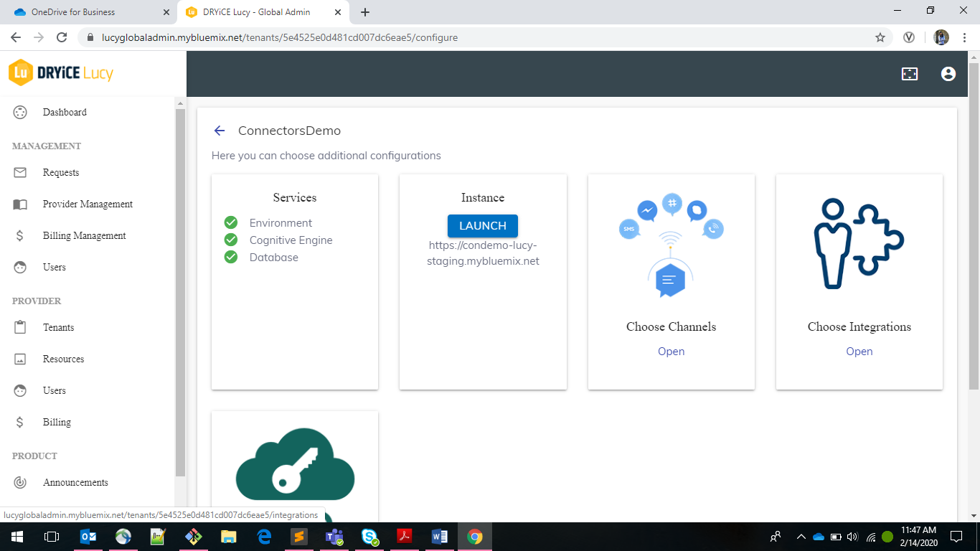The height and width of the screenshot is (551, 980).
Task: Click the DRYiCE Lucy logo
Action: [61, 72]
